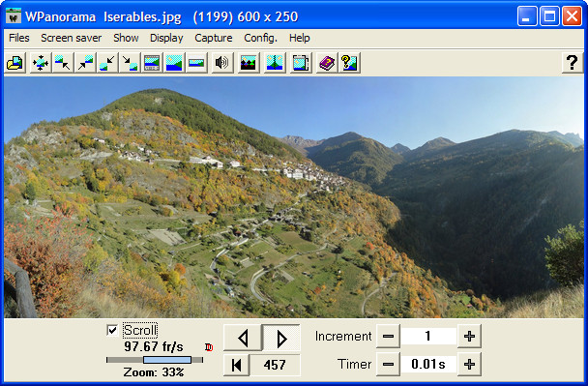Screen dimensions: 588x386
Task: Open a panorama file with the folder icon
Action: point(15,62)
